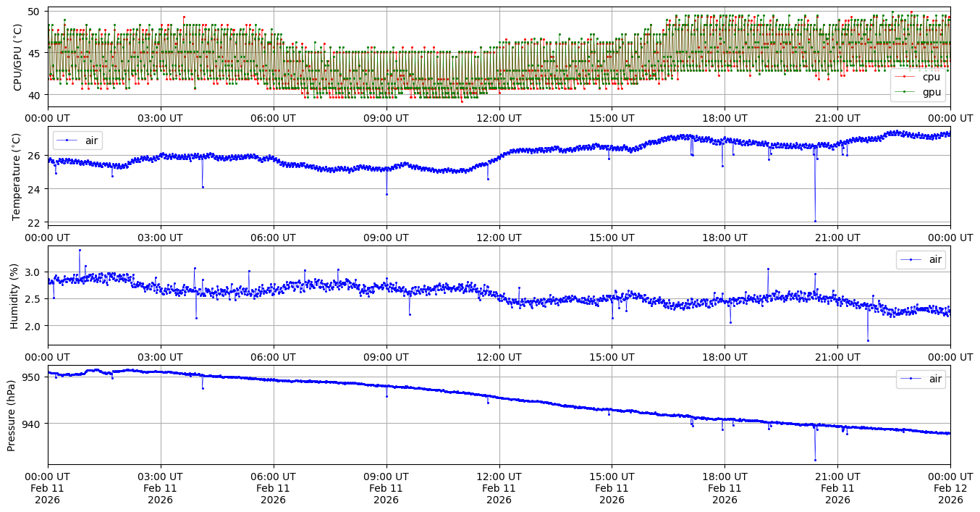Click the green gpu legend line marker
Screen dimensions: 980x512
click(x=905, y=92)
